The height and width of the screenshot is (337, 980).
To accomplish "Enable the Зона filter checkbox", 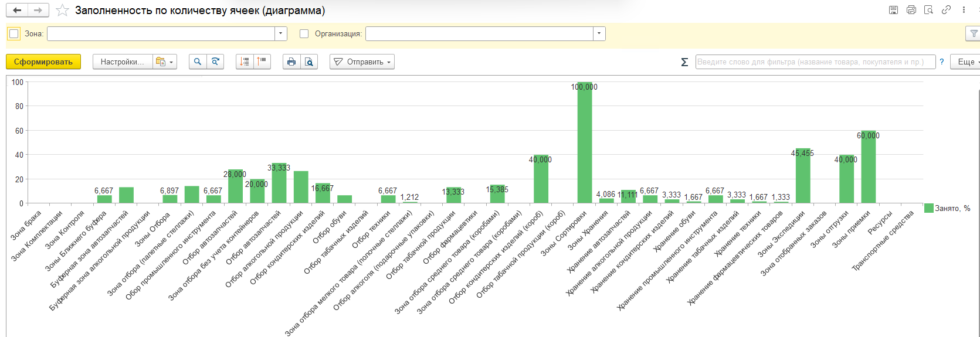I will (14, 33).
